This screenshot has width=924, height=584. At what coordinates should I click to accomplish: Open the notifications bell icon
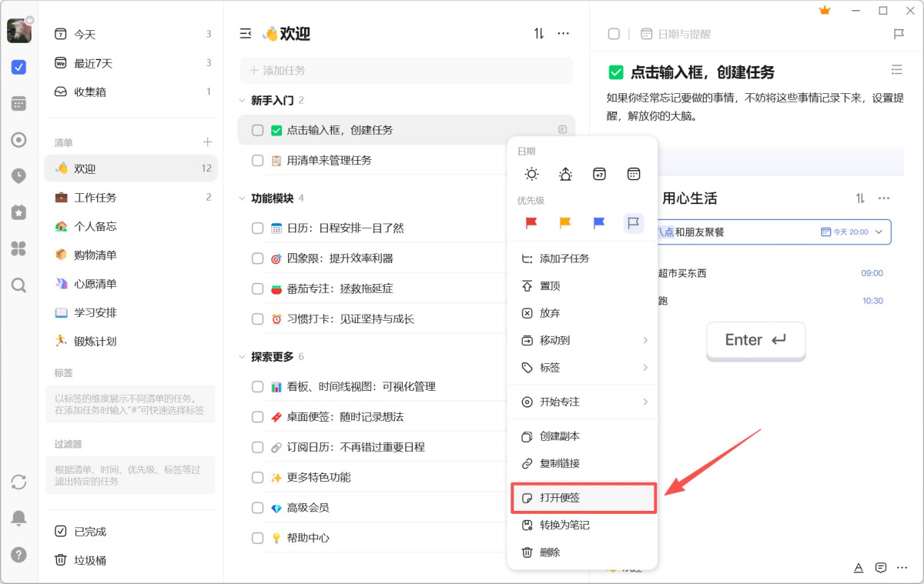(18, 518)
